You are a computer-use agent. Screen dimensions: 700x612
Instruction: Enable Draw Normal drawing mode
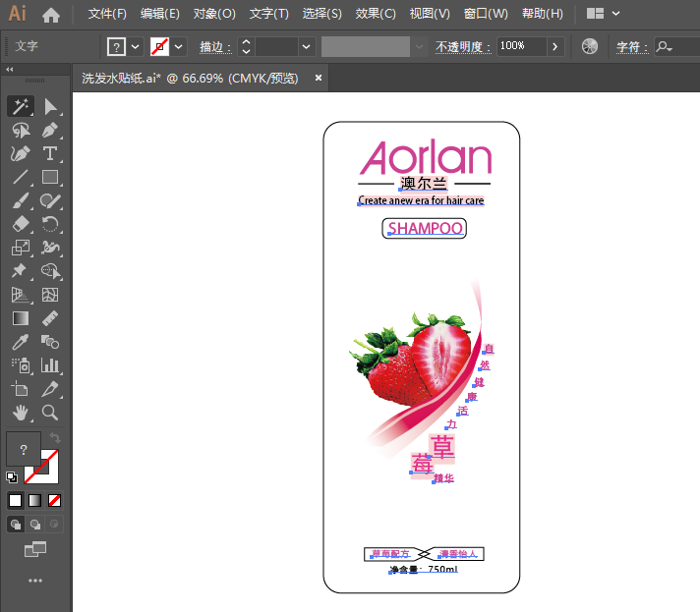click(x=16, y=526)
